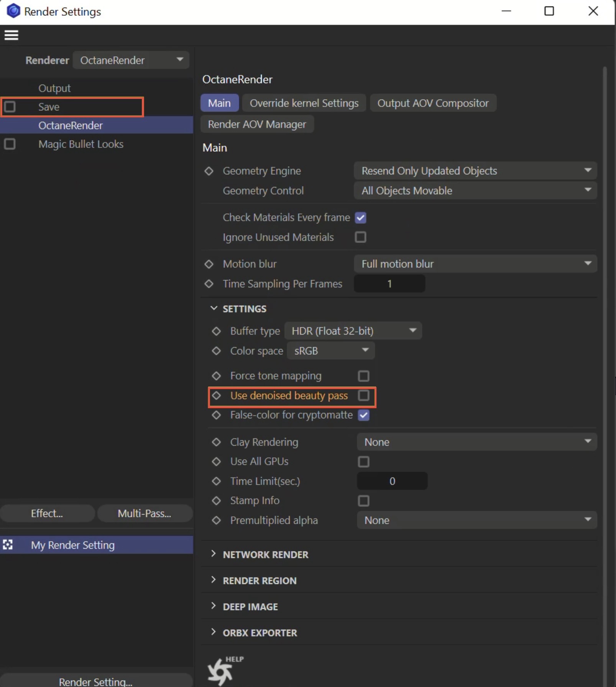616x687 pixels.
Task: Expand the RENDER REGION section
Action: tap(214, 580)
